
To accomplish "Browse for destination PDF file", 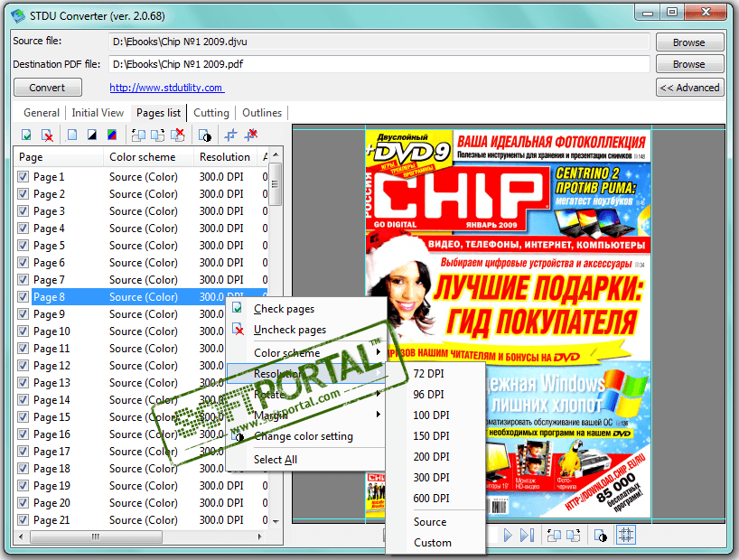I will 689,63.
